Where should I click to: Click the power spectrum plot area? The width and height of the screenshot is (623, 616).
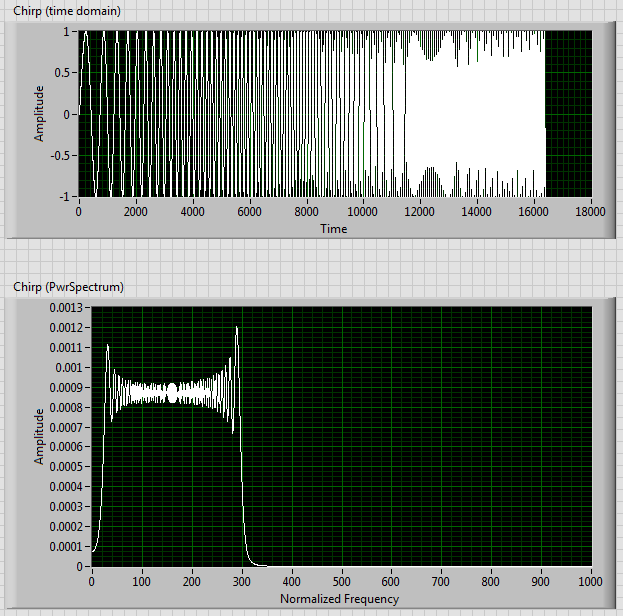coord(342,436)
